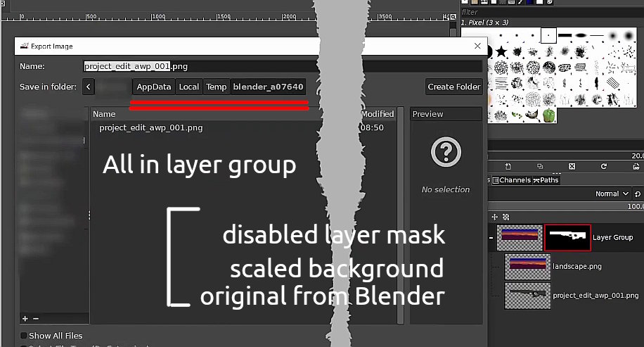
Task: Create a new brush in brushes panel
Action: click(508, 167)
